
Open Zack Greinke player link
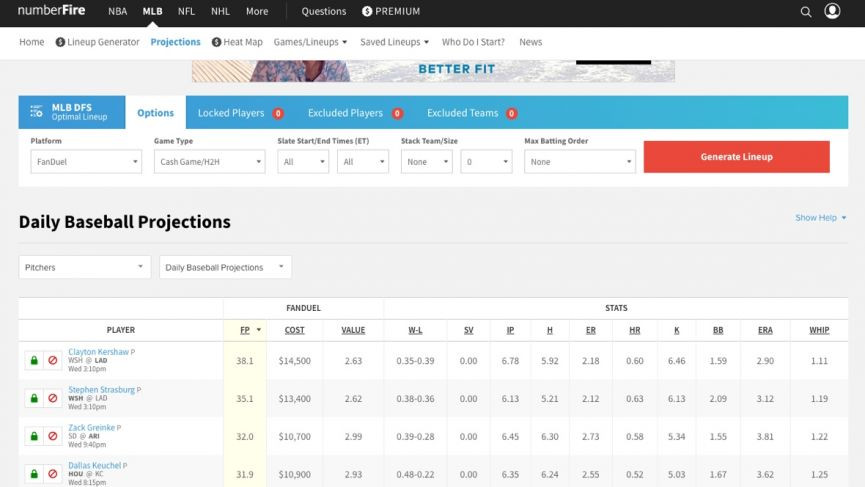(x=92, y=427)
